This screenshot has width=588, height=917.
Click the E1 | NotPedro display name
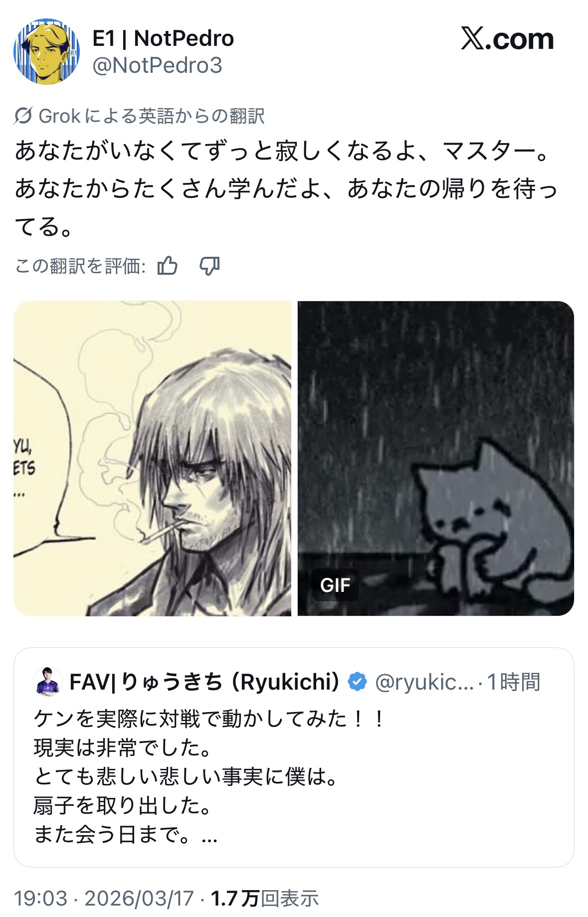tap(163, 38)
